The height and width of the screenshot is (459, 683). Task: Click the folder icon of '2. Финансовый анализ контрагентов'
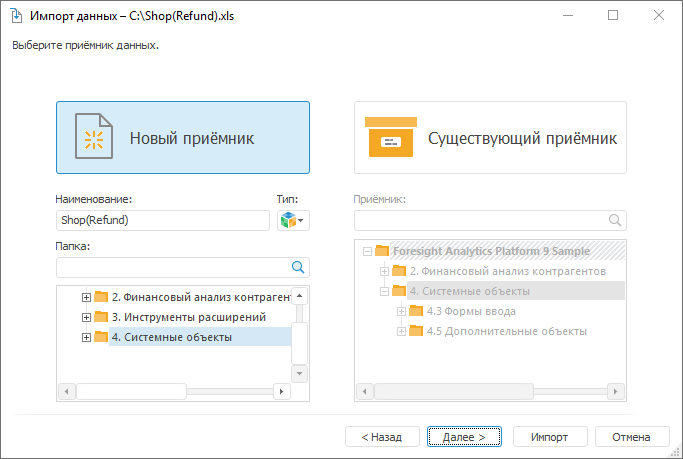click(x=100, y=297)
